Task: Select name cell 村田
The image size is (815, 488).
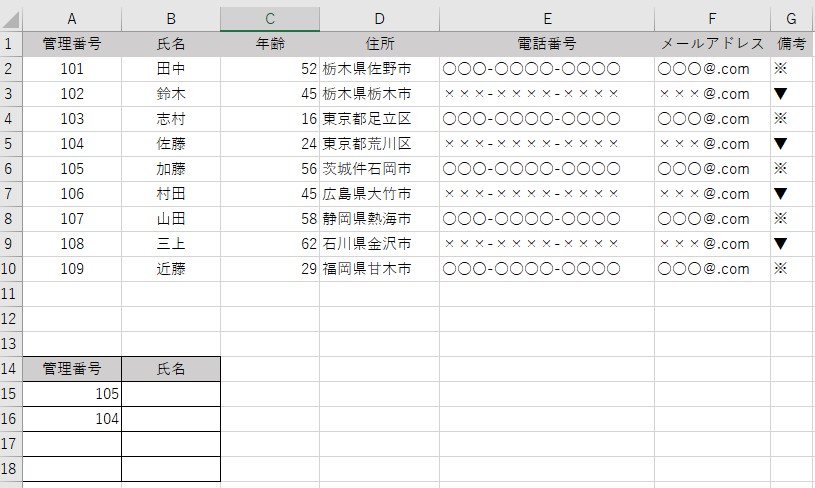Action: coord(171,194)
